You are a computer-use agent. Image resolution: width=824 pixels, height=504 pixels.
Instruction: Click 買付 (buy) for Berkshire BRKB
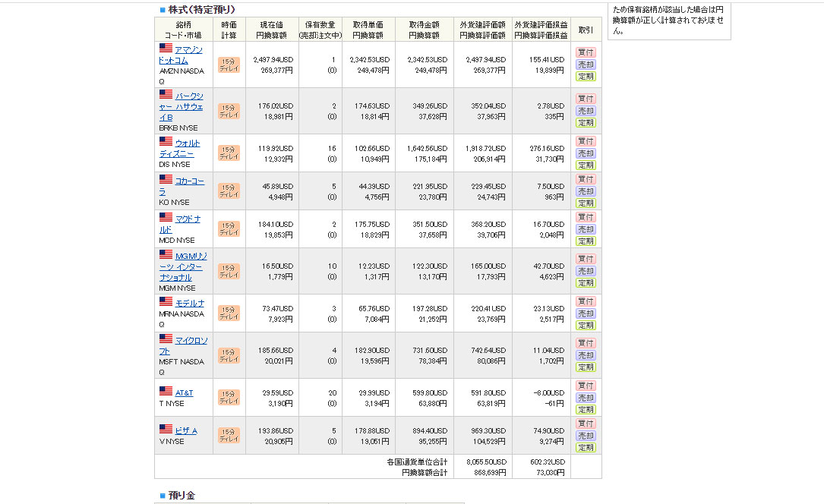[x=586, y=99]
